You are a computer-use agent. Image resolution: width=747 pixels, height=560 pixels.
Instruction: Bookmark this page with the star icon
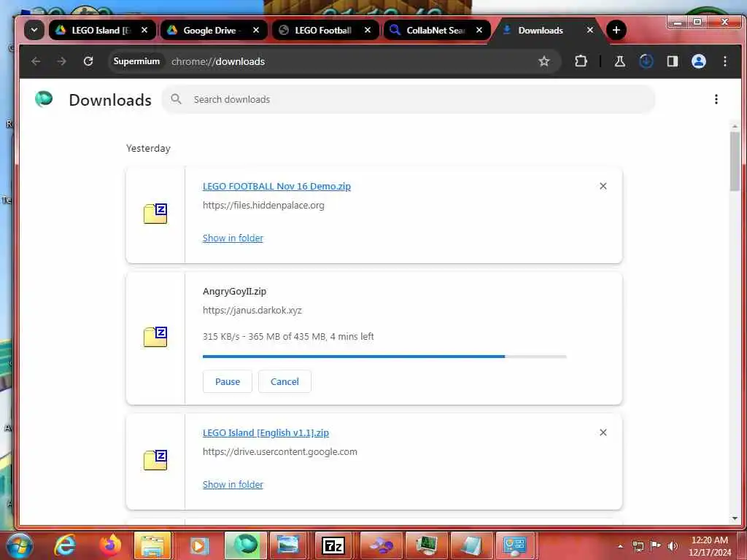tap(543, 61)
